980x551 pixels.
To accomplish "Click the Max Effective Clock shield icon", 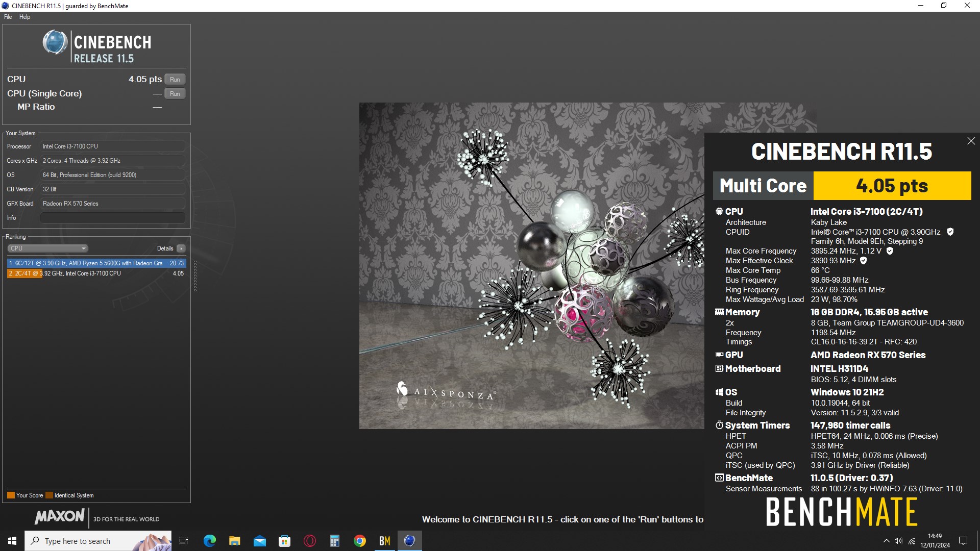I will [x=864, y=261].
